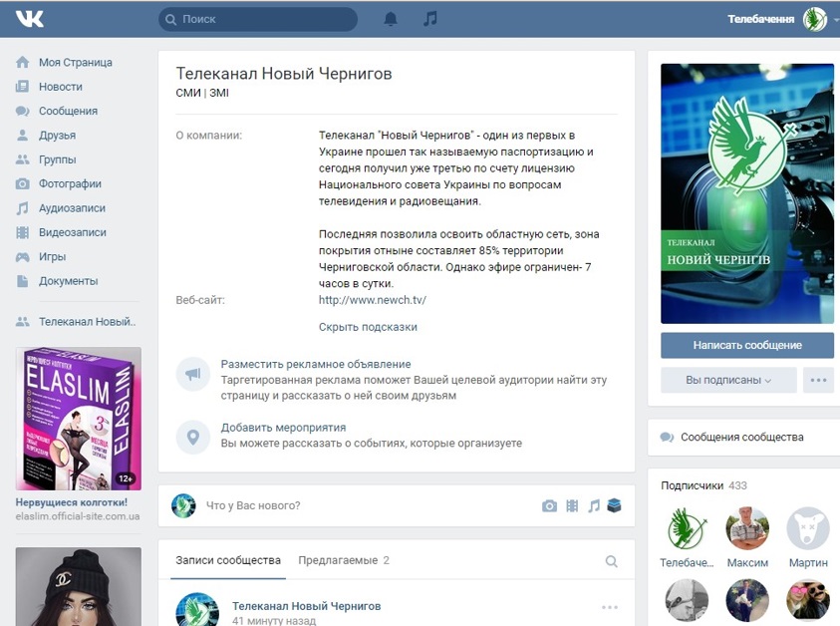Attach audio with the note icon
This screenshot has height=626, width=840.
(x=594, y=505)
